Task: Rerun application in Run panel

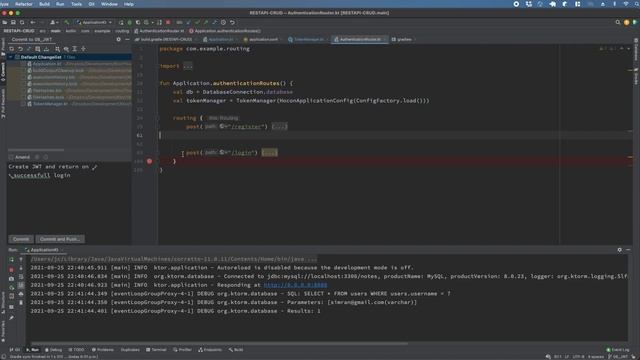Action: point(11,260)
